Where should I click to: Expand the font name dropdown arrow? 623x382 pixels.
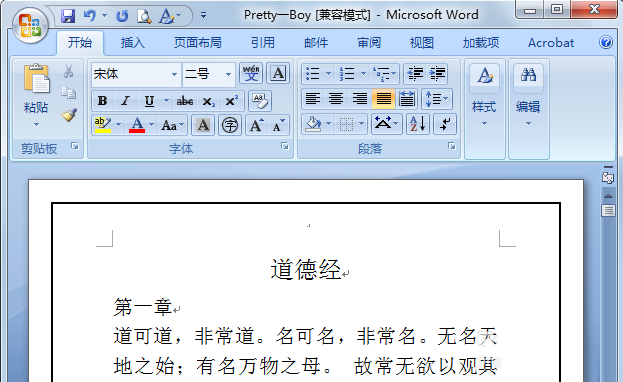tap(174, 74)
